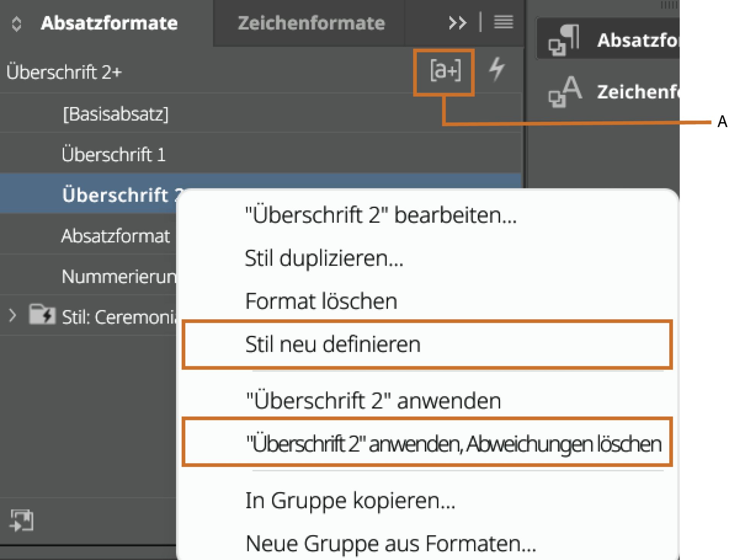The image size is (733, 560).
Task: Select the Überschrift 1 paragraph style
Action: (x=113, y=154)
